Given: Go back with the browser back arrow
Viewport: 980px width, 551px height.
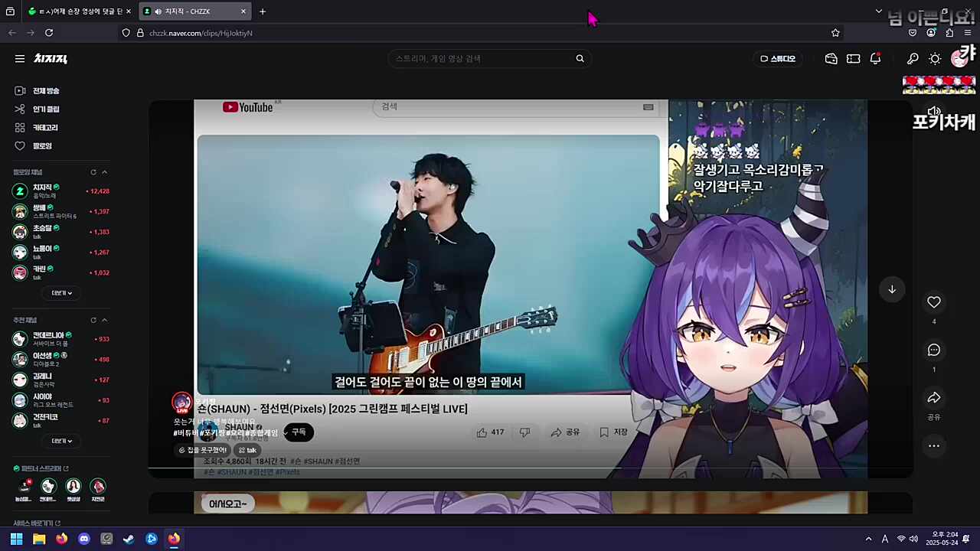Looking at the screenshot, I should click(x=11, y=33).
